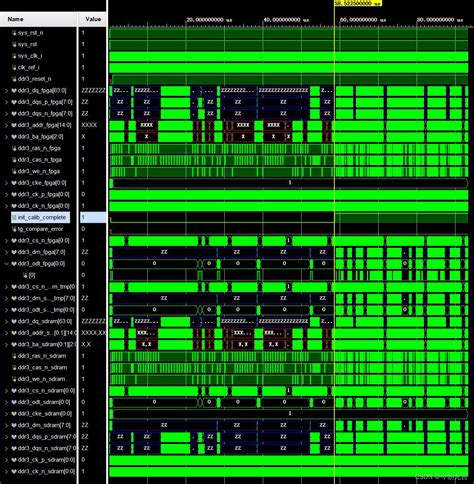Click the clk_ref_i signal icon
Viewport: 474px width, 484px height.
coord(14,68)
